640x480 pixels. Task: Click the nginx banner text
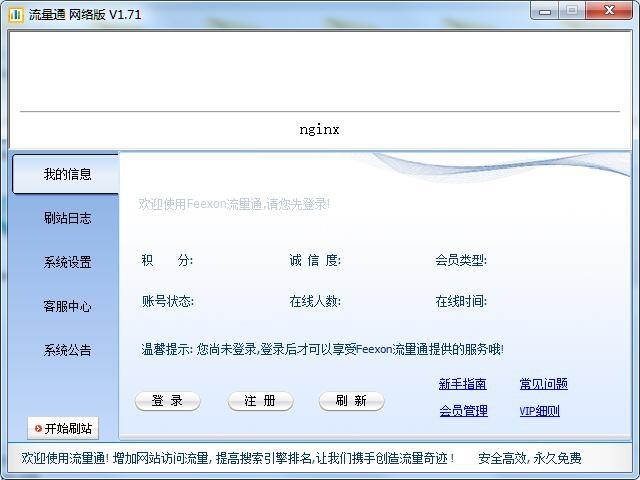click(319, 130)
